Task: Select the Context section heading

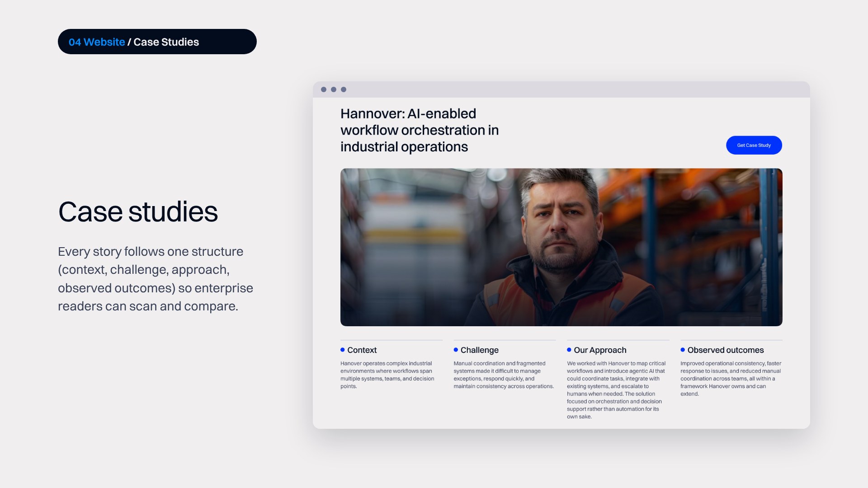Action: coord(362,350)
